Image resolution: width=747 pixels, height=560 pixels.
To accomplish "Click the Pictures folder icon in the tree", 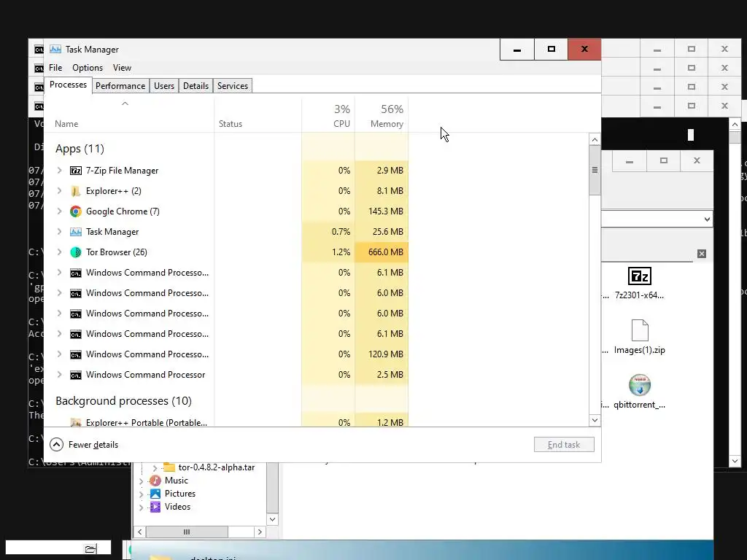I will point(155,494).
